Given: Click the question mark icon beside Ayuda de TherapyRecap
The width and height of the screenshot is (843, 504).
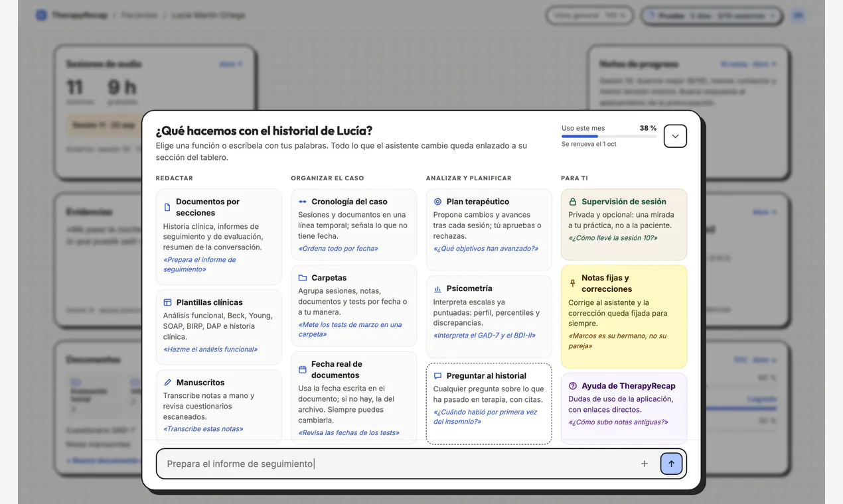Looking at the screenshot, I should 573,386.
